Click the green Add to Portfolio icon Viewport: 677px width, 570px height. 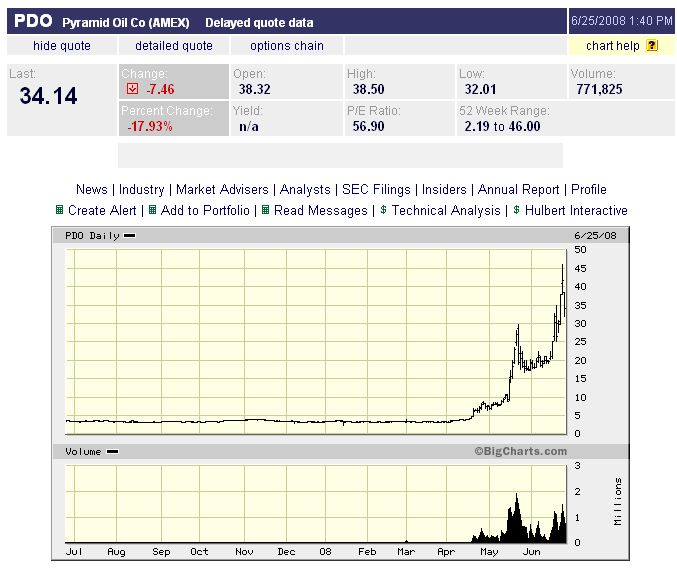point(152,210)
